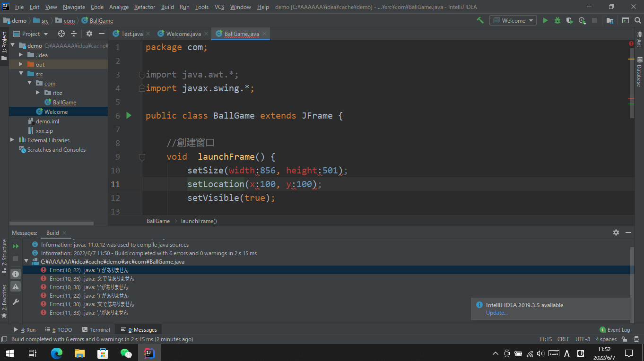Open Messages settings via the wrench icon
The width and height of the screenshot is (644, 361).
tap(16, 301)
